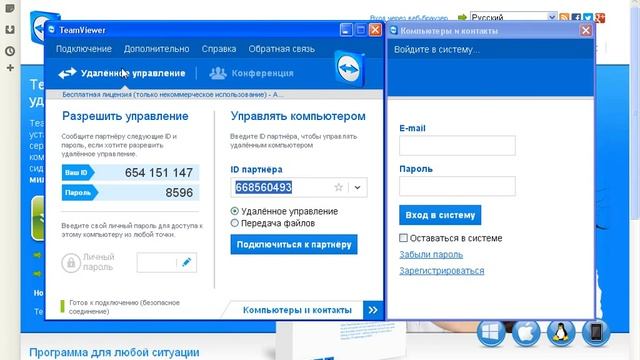Open the Русский language dropdown on webpage
Screen dimensions: 640x360
point(513,18)
